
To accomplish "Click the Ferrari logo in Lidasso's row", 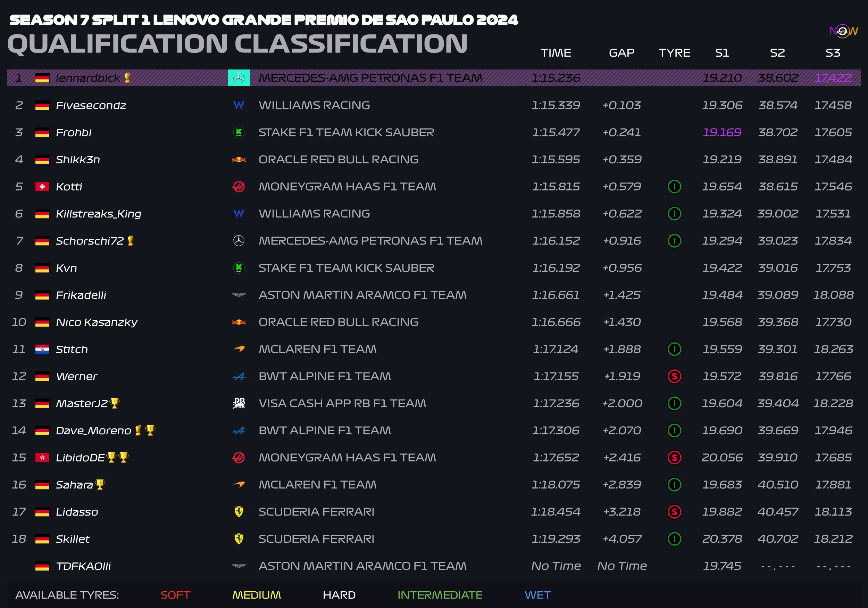I will tap(239, 511).
